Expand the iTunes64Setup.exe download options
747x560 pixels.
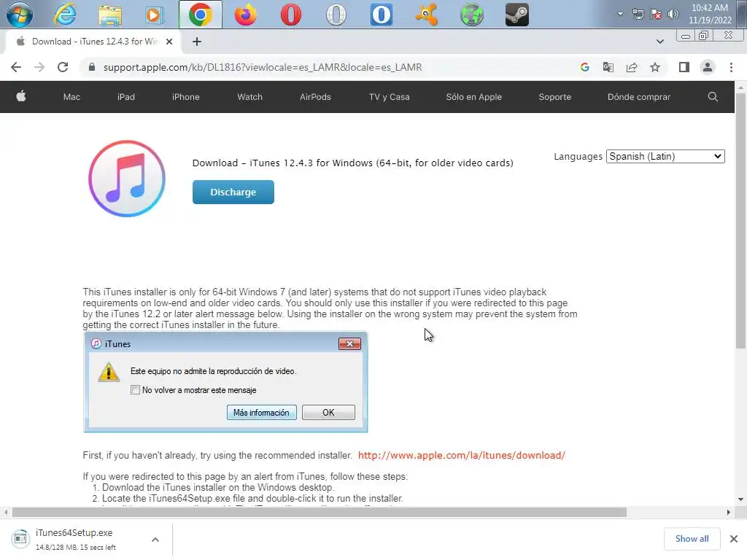(x=155, y=539)
